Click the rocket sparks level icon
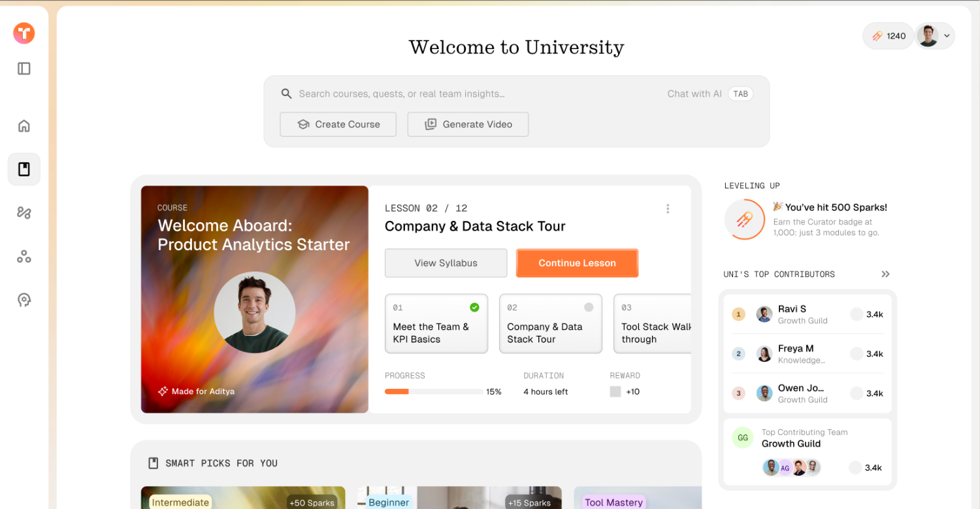 coord(744,220)
